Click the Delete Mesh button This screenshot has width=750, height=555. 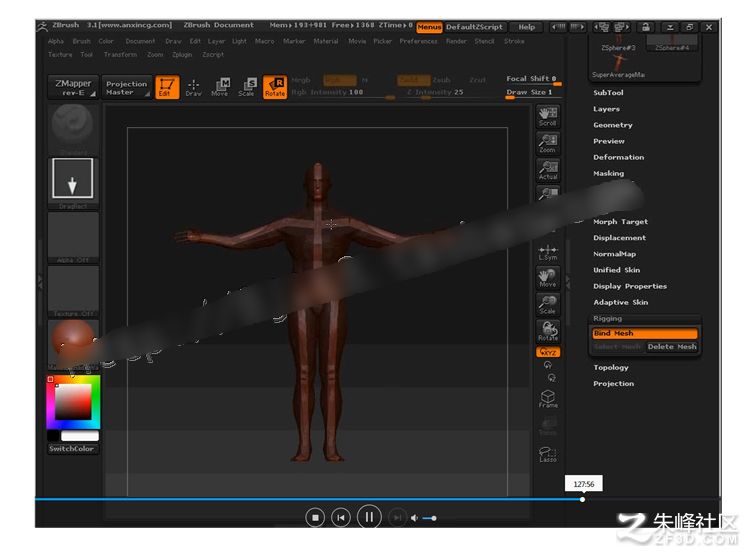[x=672, y=347]
